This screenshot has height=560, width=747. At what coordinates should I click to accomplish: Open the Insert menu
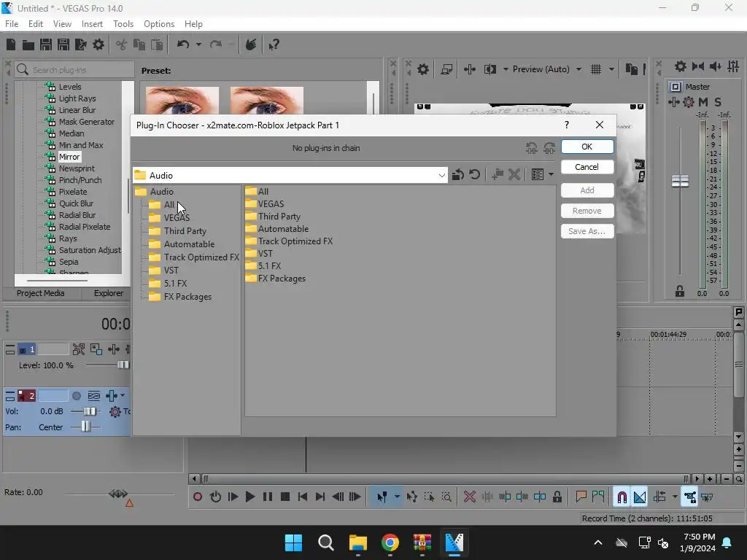tap(92, 24)
